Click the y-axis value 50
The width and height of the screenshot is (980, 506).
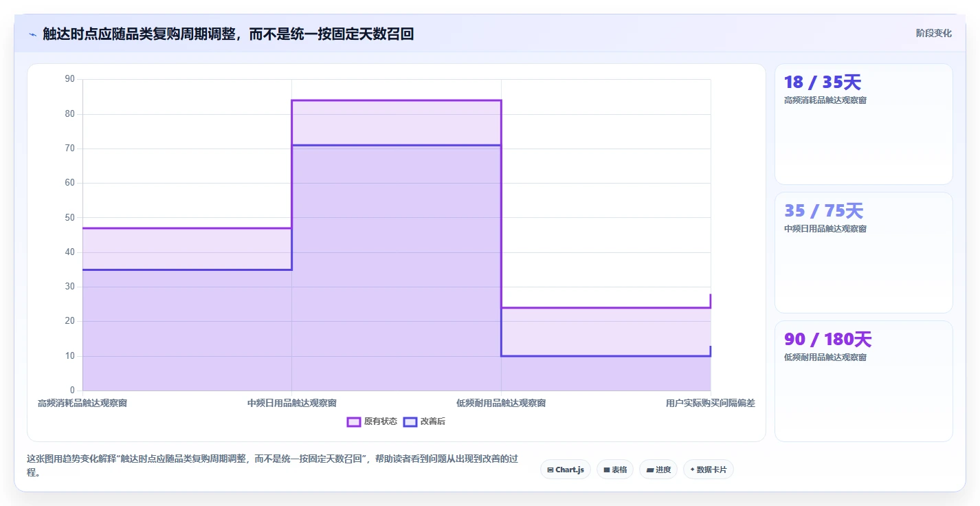click(70, 217)
